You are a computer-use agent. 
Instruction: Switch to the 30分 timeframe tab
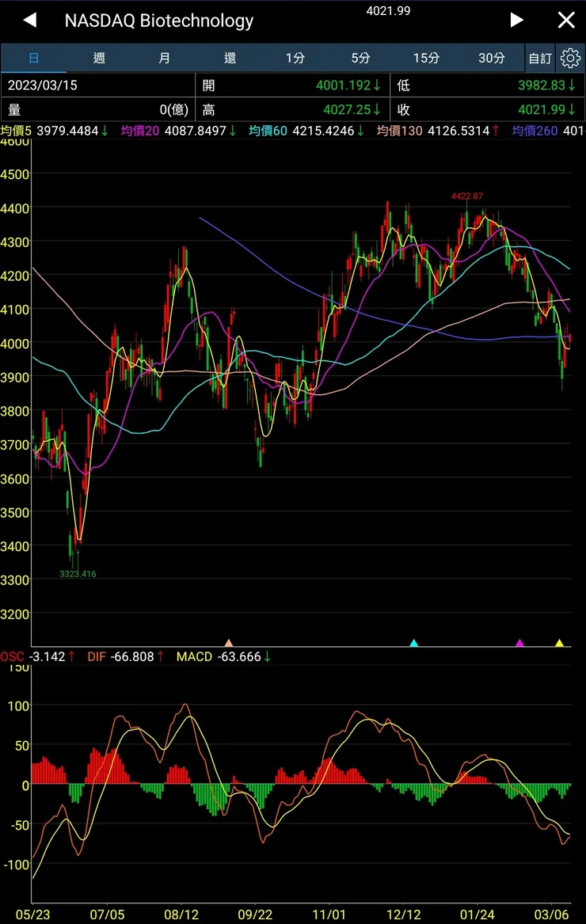pyautogui.click(x=492, y=58)
